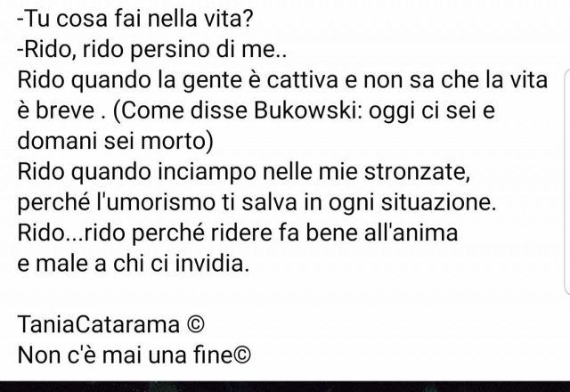Image resolution: width=570 pixels, height=392 pixels.
Task: Click the word 'all'anima' in the text
Action: [411, 233]
